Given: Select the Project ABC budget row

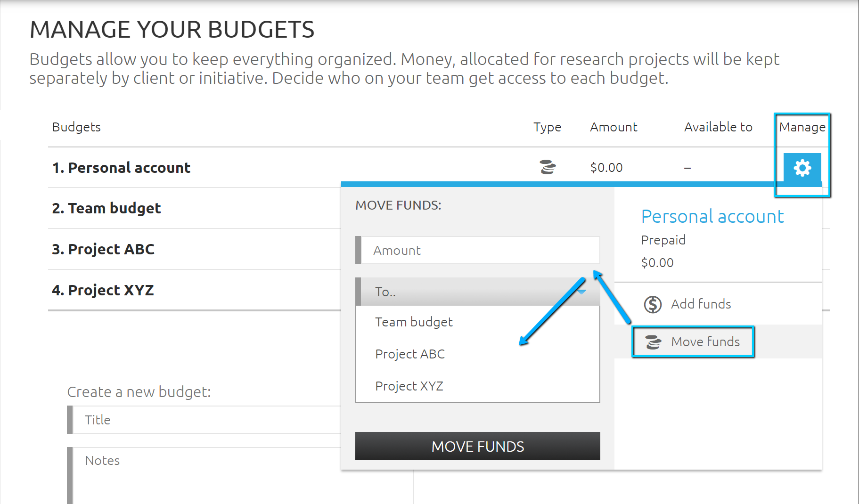Looking at the screenshot, I should pyautogui.click(x=103, y=249).
